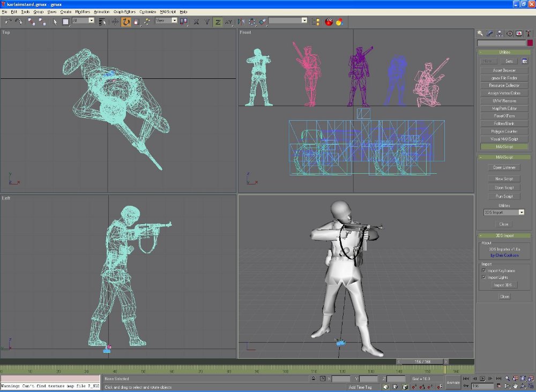Click the Open Listener button
536x392 pixels.
click(x=504, y=167)
